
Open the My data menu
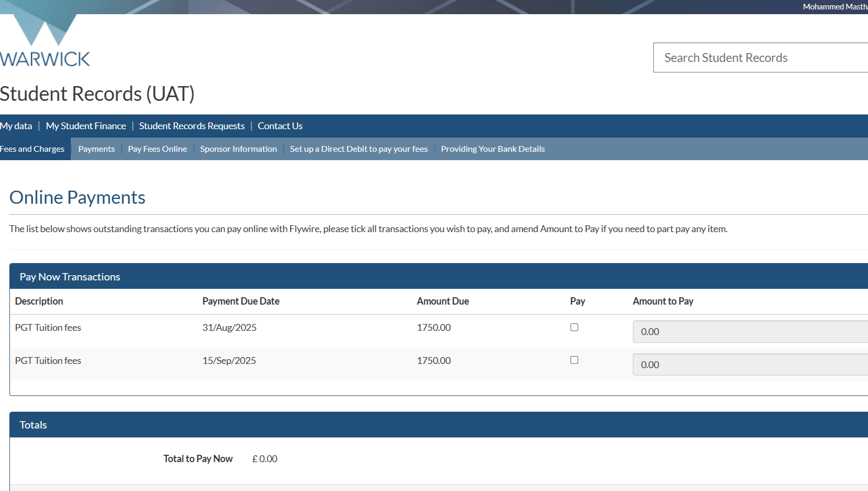coord(16,126)
